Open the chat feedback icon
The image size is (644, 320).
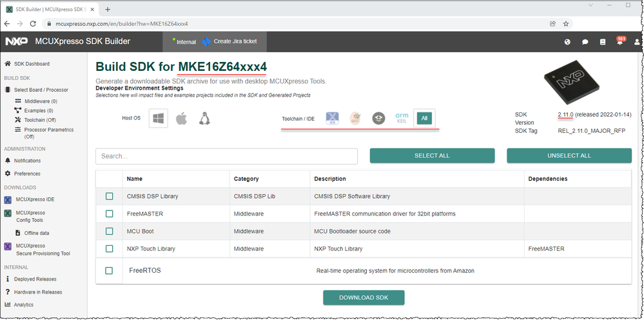tap(585, 41)
